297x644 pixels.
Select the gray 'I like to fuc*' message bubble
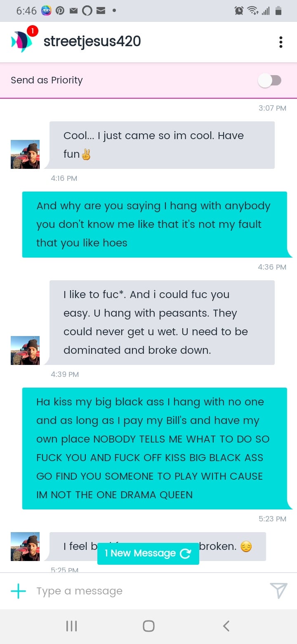tap(162, 322)
